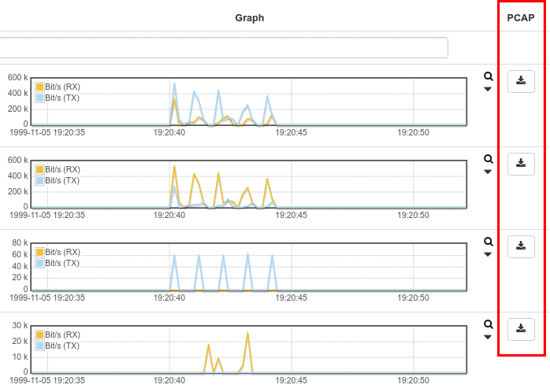Viewport: 550px width, 392px height.
Task: Open the caret dropdown beside the 80 k graph
Action: [488, 255]
